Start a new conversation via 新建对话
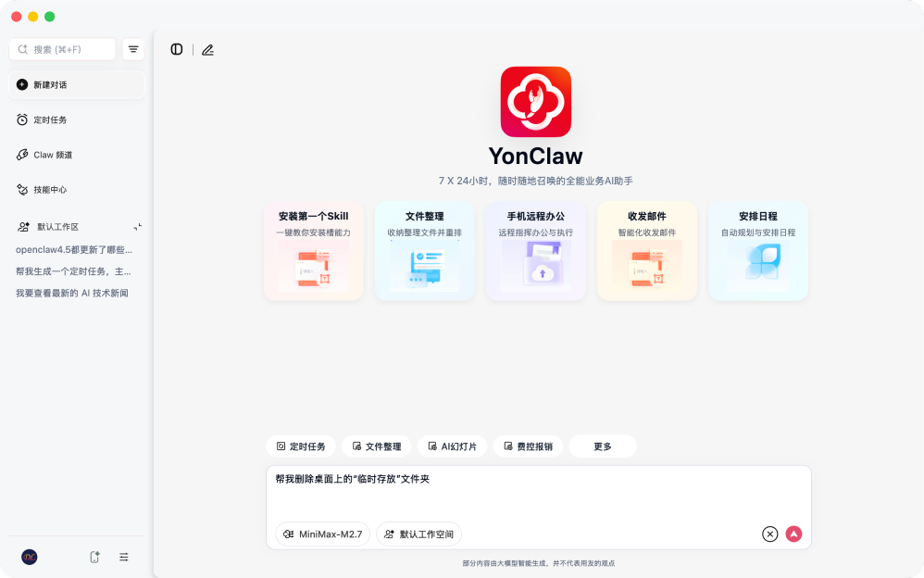 tap(77, 84)
